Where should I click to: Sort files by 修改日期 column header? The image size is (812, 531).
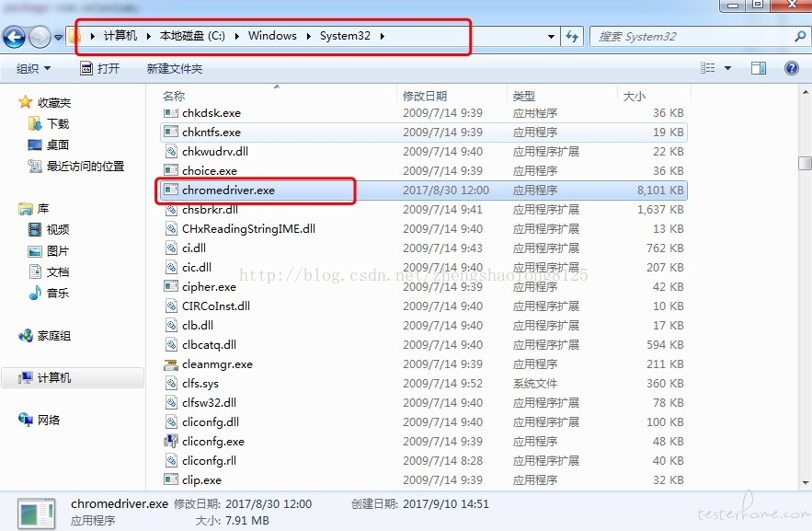point(425,96)
